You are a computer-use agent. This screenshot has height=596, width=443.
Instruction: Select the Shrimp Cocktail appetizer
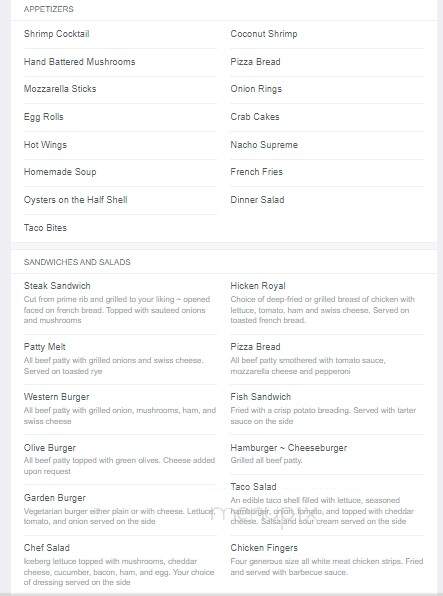[x=57, y=34]
